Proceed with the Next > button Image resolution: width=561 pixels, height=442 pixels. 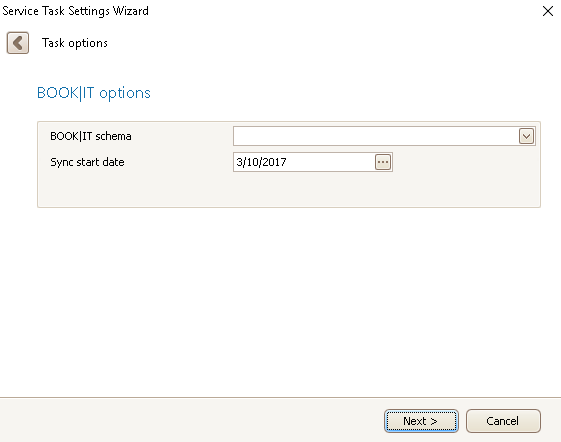click(421, 421)
